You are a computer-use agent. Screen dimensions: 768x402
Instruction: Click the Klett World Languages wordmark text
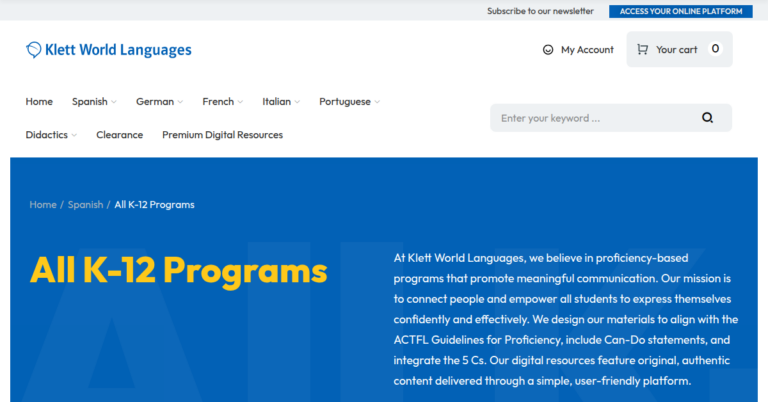click(118, 49)
